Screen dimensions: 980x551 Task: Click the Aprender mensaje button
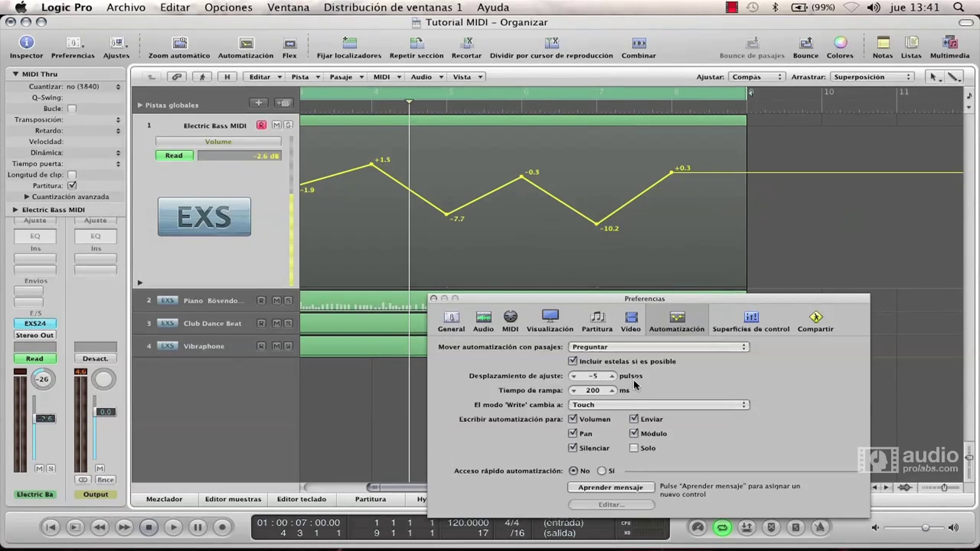point(610,487)
